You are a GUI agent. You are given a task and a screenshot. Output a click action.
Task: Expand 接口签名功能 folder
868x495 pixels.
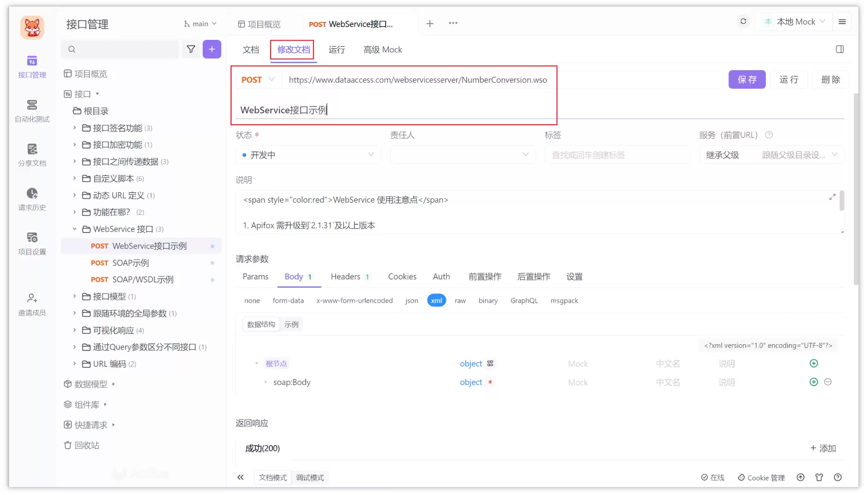[74, 128]
